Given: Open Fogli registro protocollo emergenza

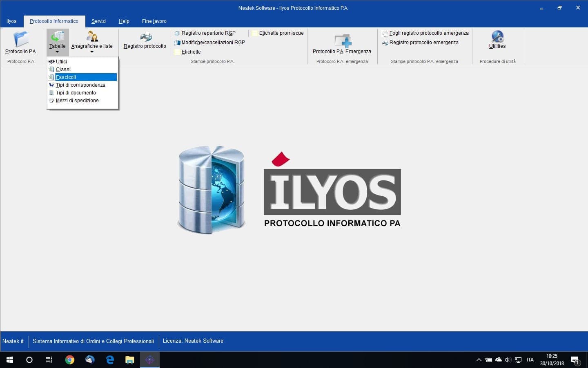Looking at the screenshot, I should tap(425, 33).
